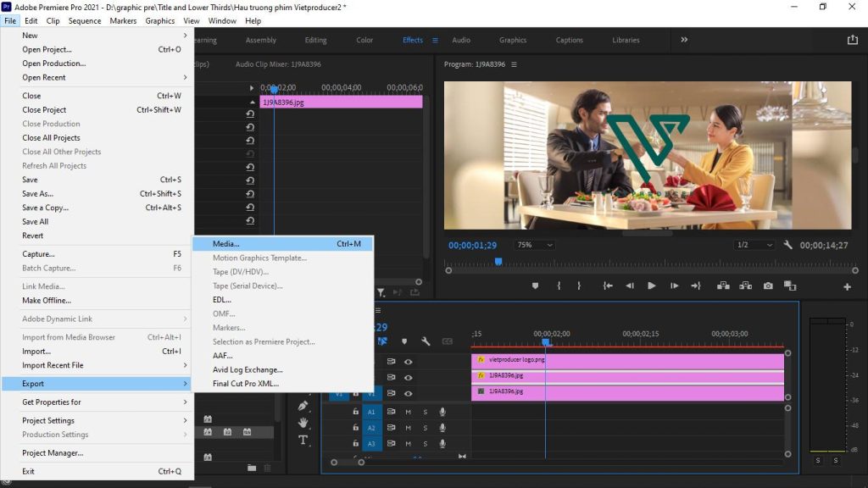
Task: Select the Hand tool
Action: pos(302,423)
